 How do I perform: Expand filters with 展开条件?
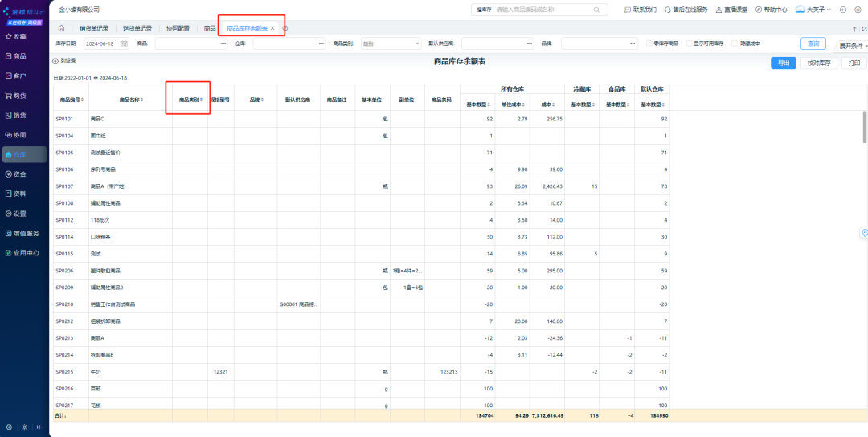(853, 46)
